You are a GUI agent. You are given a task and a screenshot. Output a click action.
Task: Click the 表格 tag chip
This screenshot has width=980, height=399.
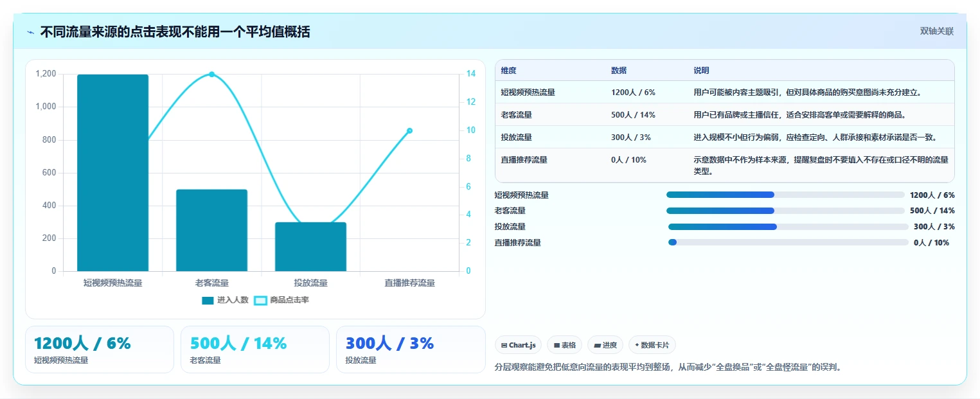(x=564, y=345)
